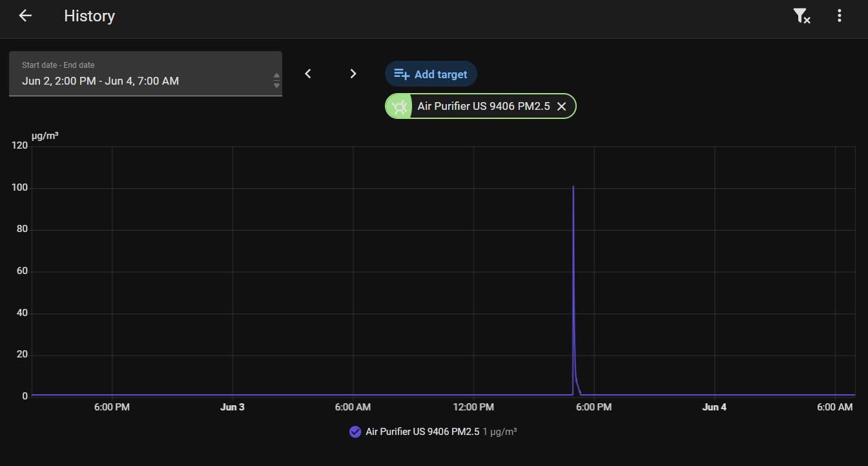Image resolution: width=868 pixels, height=466 pixels.
Task: Click the 100 y-axis value
Action: pos(20,188)
